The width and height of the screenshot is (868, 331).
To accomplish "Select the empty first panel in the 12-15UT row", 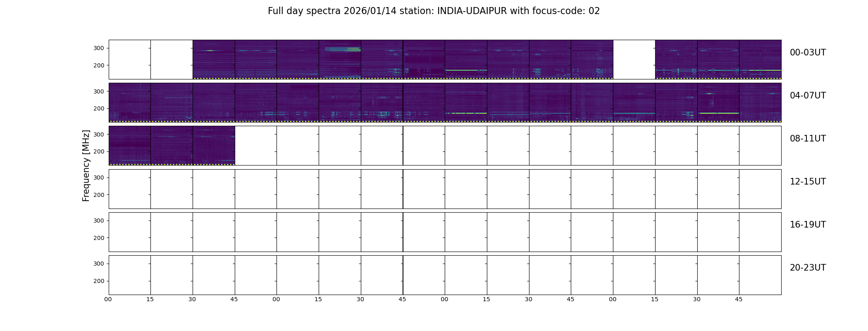I will (130, 189).
